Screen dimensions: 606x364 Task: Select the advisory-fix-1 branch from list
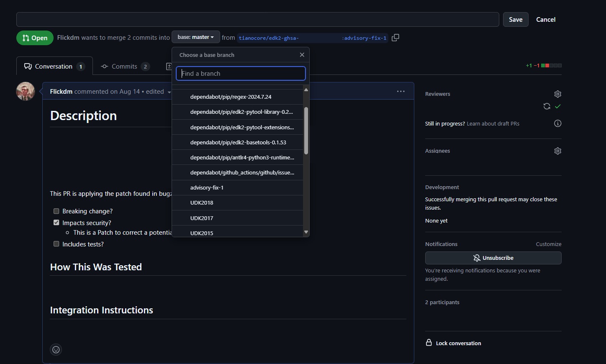coord(207,187)
